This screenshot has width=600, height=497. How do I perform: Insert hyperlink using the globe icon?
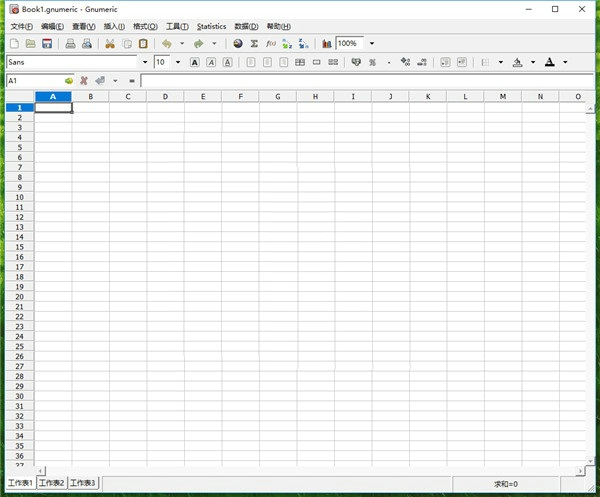[238, 44]
